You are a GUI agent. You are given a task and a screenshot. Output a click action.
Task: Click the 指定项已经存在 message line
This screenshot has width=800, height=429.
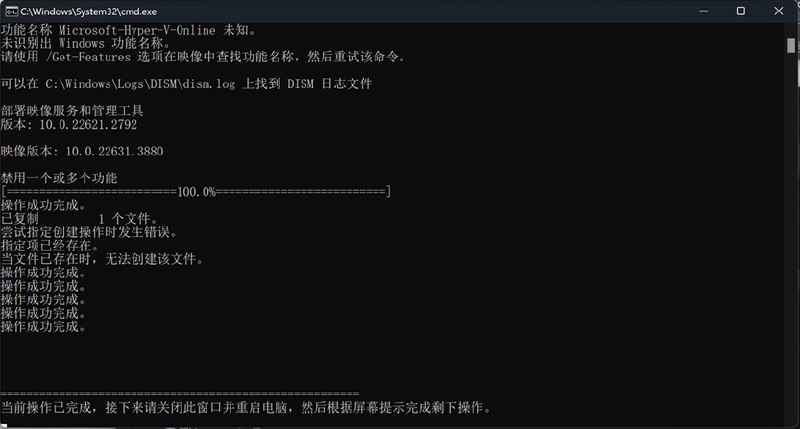coord(49,246)
